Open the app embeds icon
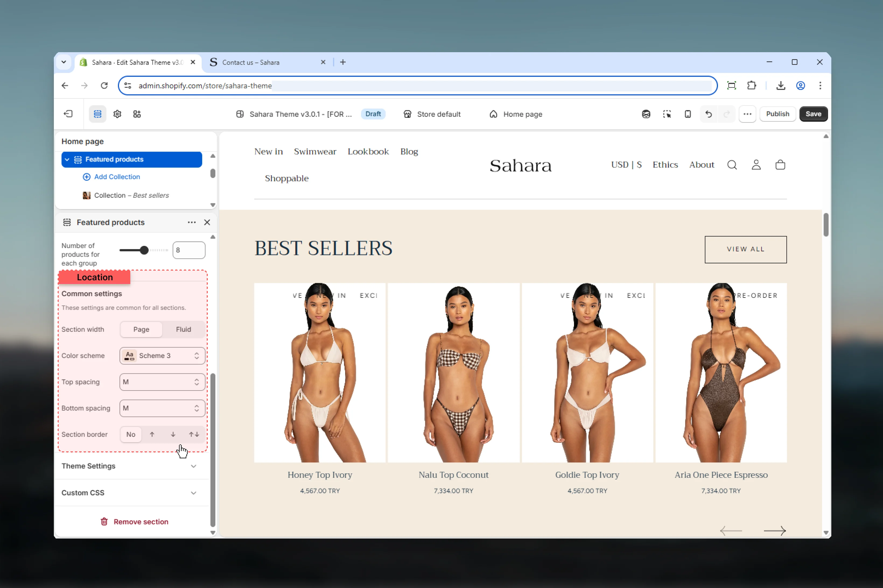The width and height of the screenshot is (883, 588). pos(137,114)
